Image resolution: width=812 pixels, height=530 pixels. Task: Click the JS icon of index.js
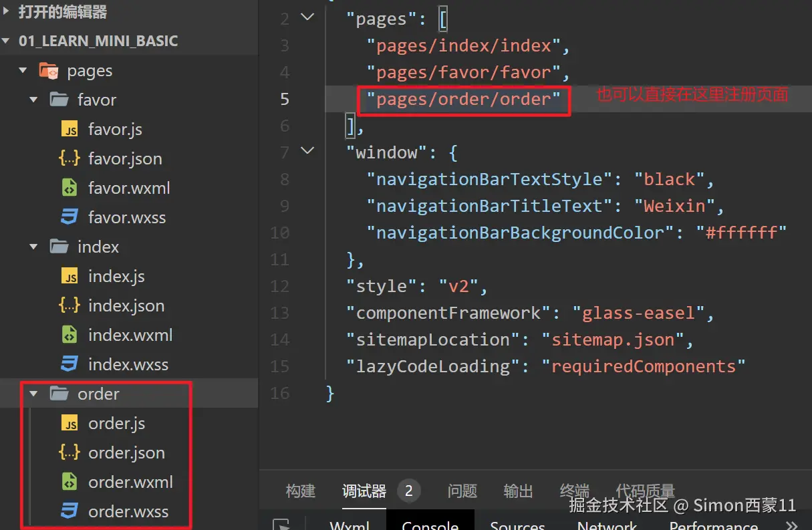[x=70, y=276]
